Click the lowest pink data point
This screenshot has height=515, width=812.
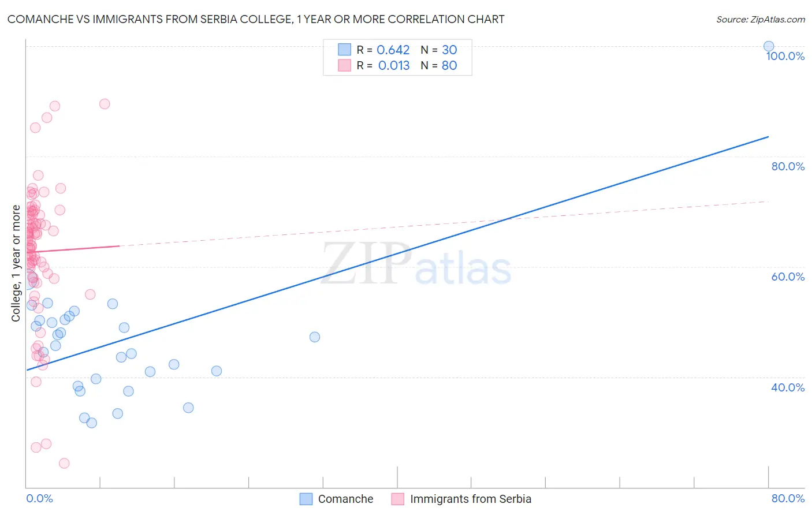pyautogui.click(x=64, y=463)
